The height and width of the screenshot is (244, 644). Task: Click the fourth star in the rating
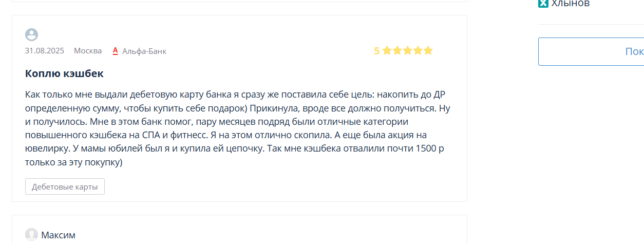point(418,50)
